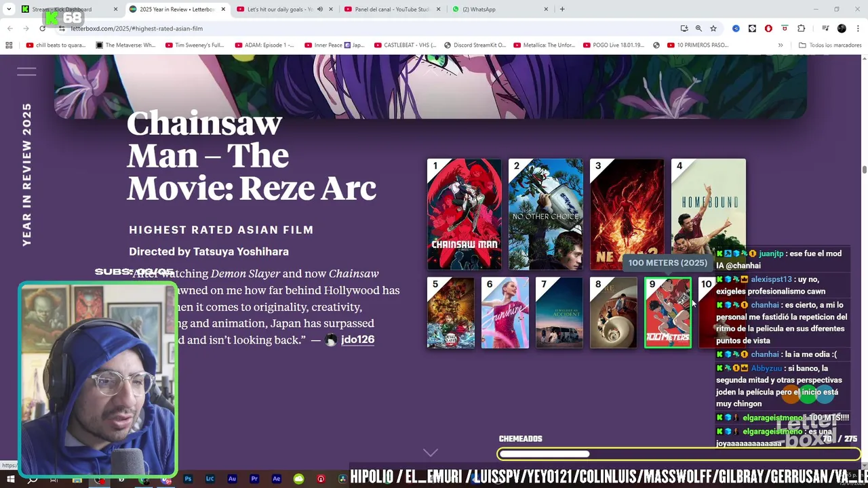This screenshot has height=488, width=868.
Task: Click the taskbar search magnifier
Action: (32, 479)
